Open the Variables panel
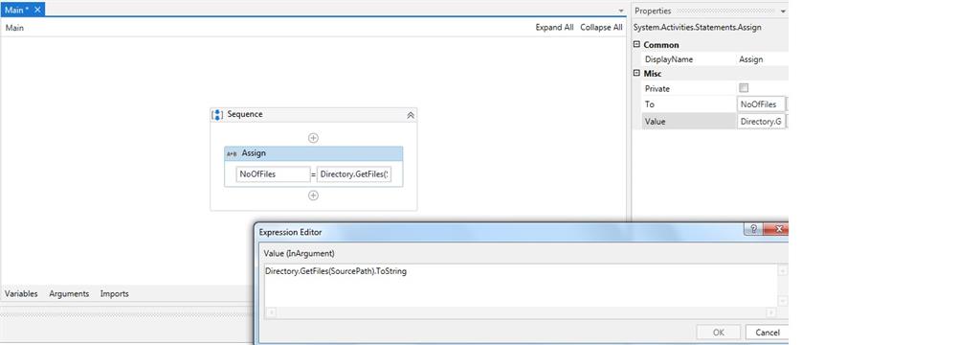Screen dimensions: 980x345 pos(21,293)
